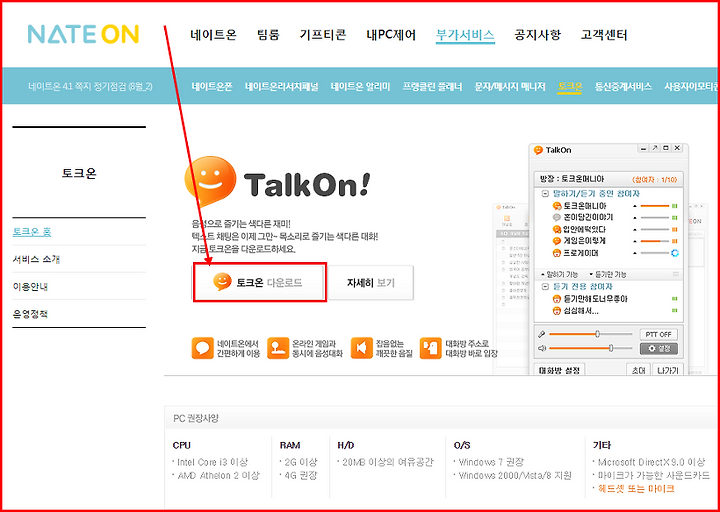Open the 내PC제어 top menu
Viewport: 720px width, 512px height.
coord(391,35)
